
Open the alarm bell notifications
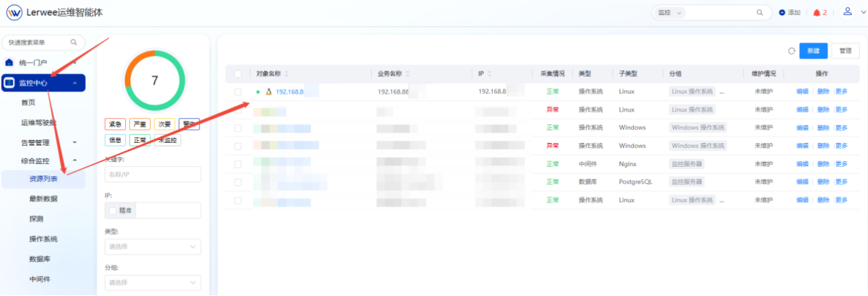[x=816, y=13]
